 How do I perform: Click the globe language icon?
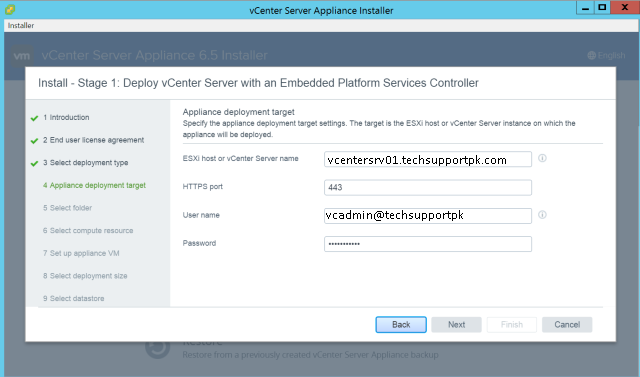coord(591,55)
